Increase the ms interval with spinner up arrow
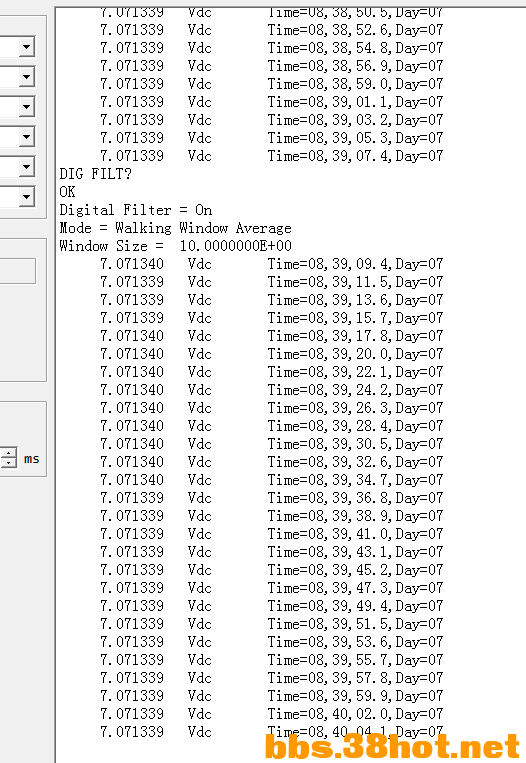The height and width of the screenshot is (763, 526). tap(9, 453)
